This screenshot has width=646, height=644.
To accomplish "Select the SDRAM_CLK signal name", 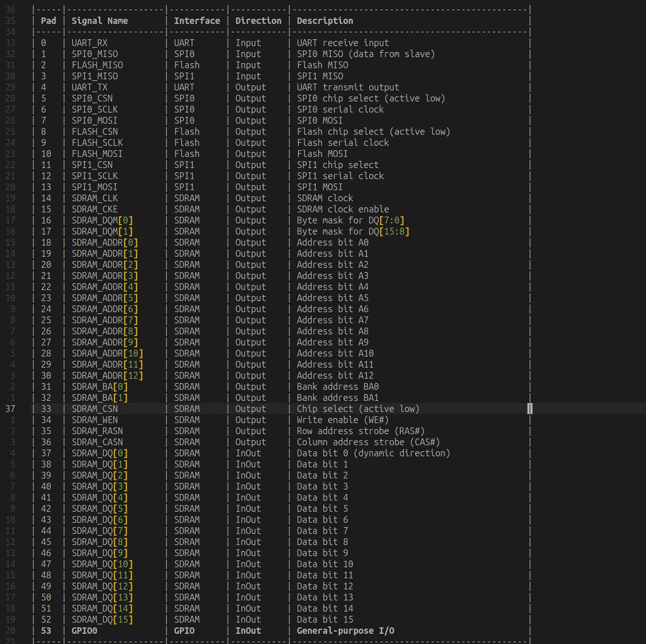I will pyautogui.click(x=95, y=198).
